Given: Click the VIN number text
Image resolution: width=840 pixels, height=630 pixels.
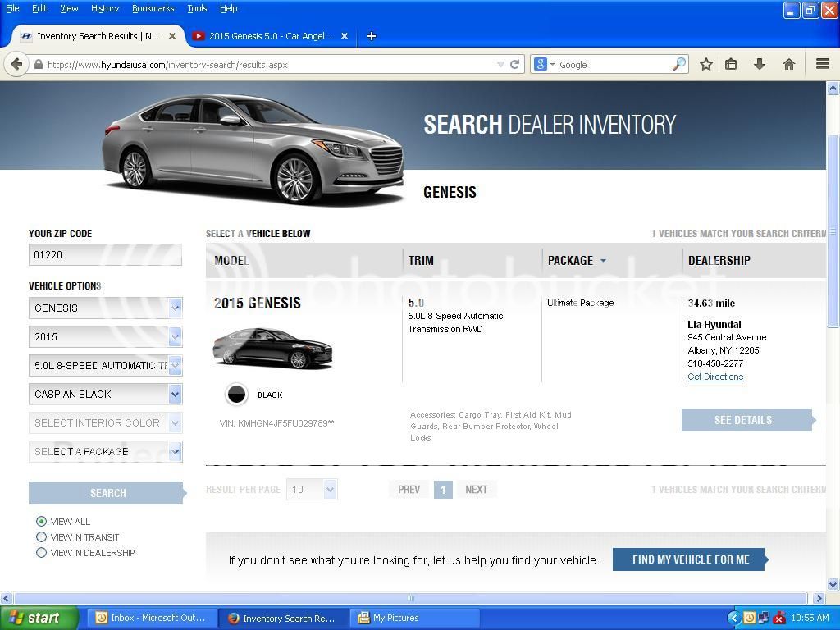Looking at the screenshot, I should [x=276, y=423].
